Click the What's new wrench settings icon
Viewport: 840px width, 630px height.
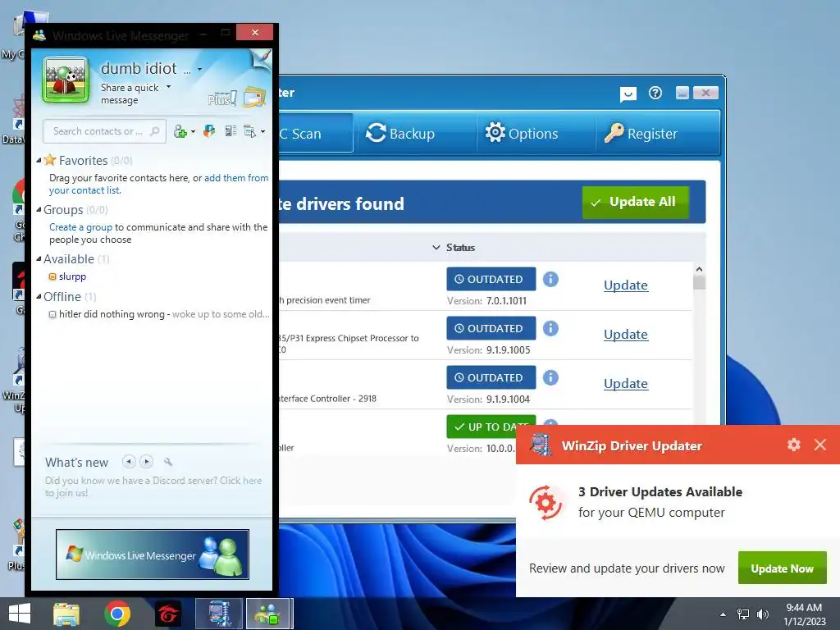[167, 461]
